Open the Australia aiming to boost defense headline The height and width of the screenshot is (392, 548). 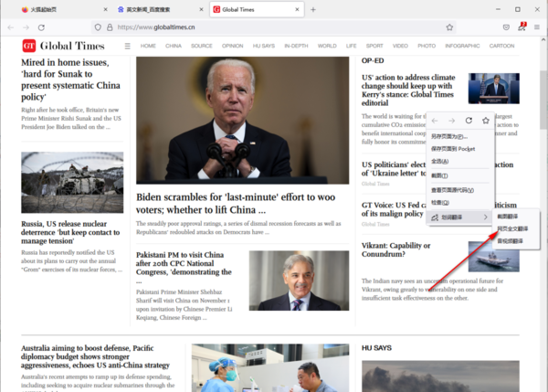[x=95, y=356]
